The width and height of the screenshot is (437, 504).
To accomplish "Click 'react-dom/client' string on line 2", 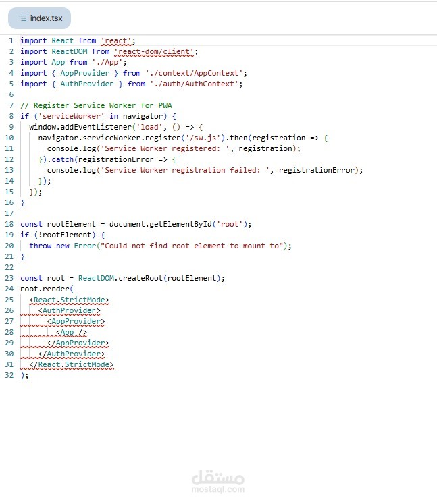I will (x=154, y=51).
